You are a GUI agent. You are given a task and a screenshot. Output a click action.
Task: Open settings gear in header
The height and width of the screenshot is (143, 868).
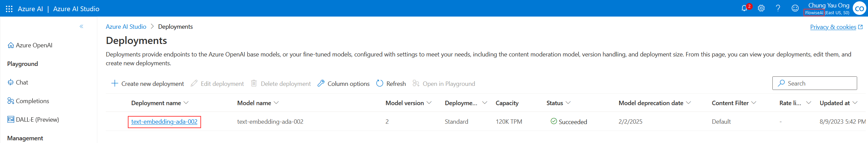coord(761,8)
